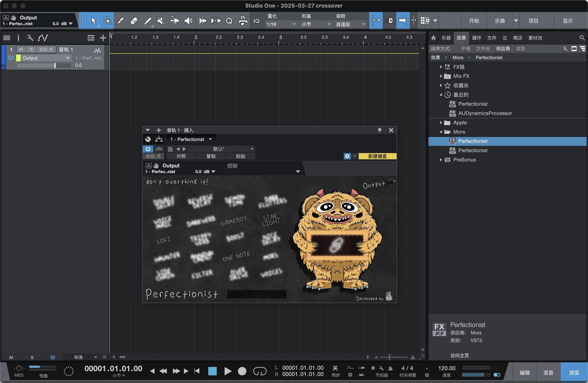Switch to the 素材池 browser tab
Screen dimensions: 588x383
click(535, 38)
